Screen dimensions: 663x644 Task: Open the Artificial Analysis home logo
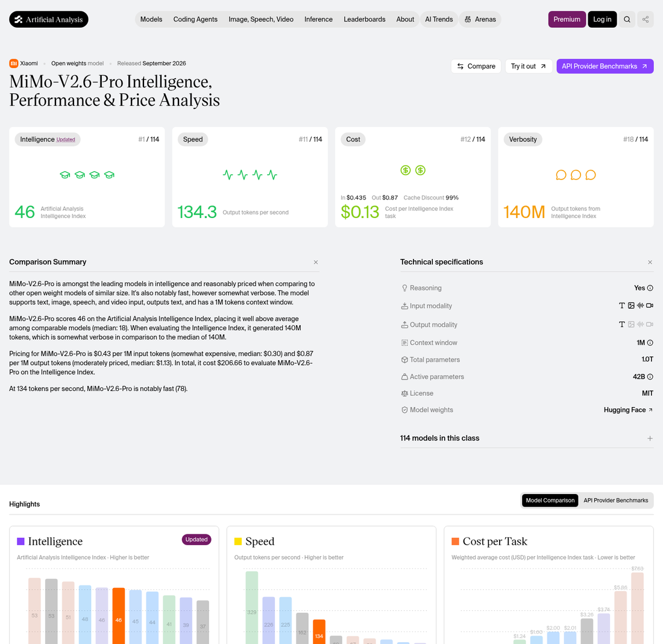pyautogui.click(x=49, y=19)
